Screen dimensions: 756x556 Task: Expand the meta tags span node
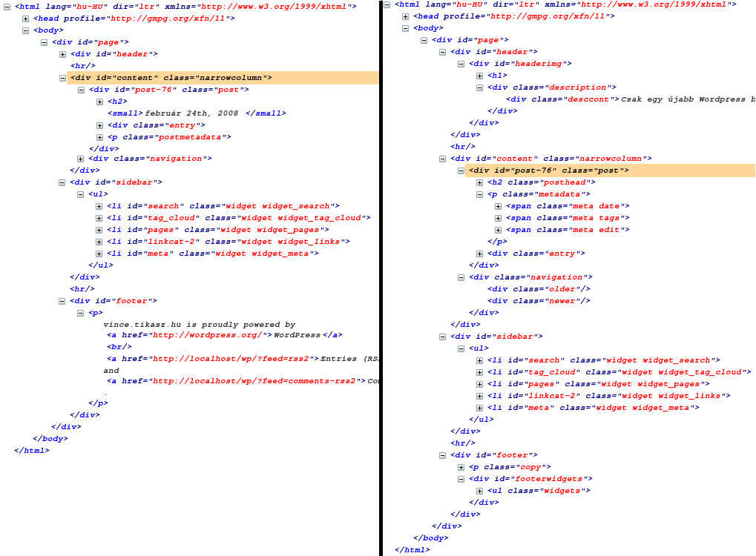pos(499,218)
